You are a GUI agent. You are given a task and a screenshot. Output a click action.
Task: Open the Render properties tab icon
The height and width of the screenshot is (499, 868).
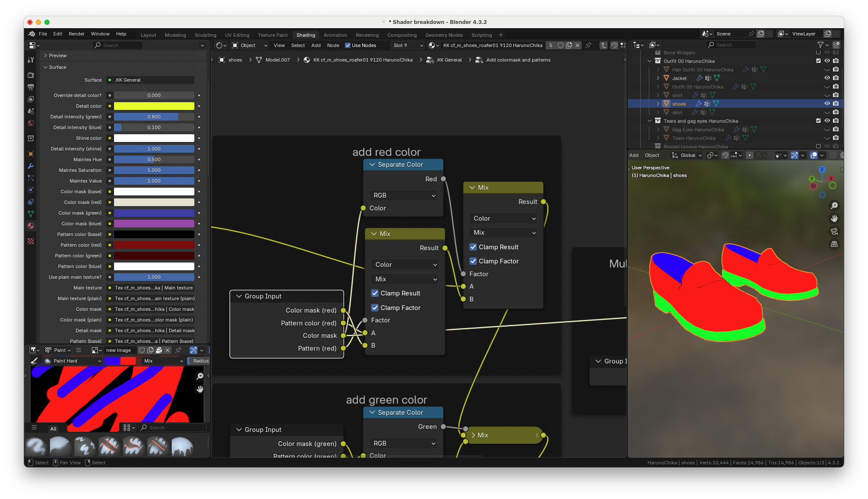click(x=31, y=75)
